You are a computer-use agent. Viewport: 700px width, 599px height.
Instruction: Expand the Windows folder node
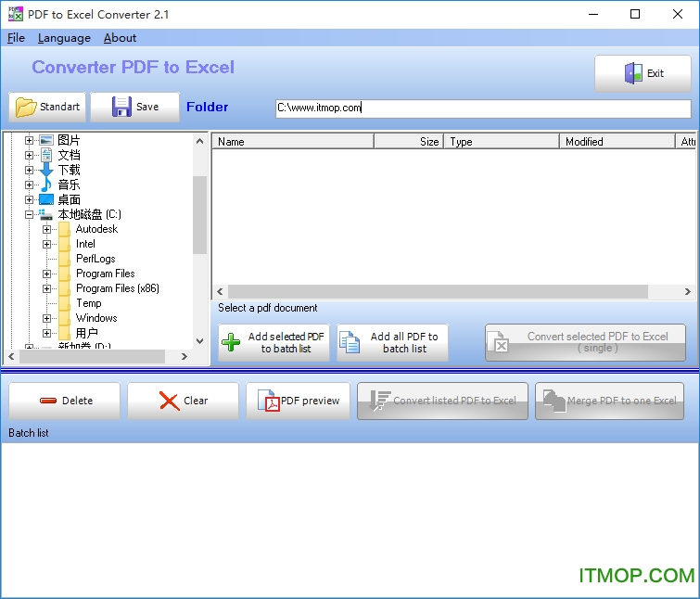pyautogui.click(x=47, y=318)
